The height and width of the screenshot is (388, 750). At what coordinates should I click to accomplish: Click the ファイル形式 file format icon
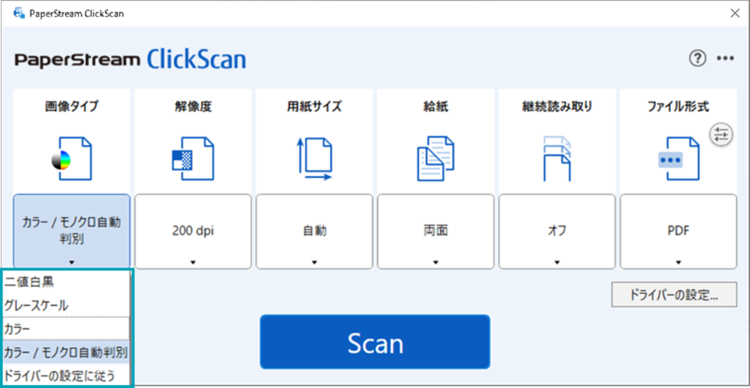(x=678, y=158)
